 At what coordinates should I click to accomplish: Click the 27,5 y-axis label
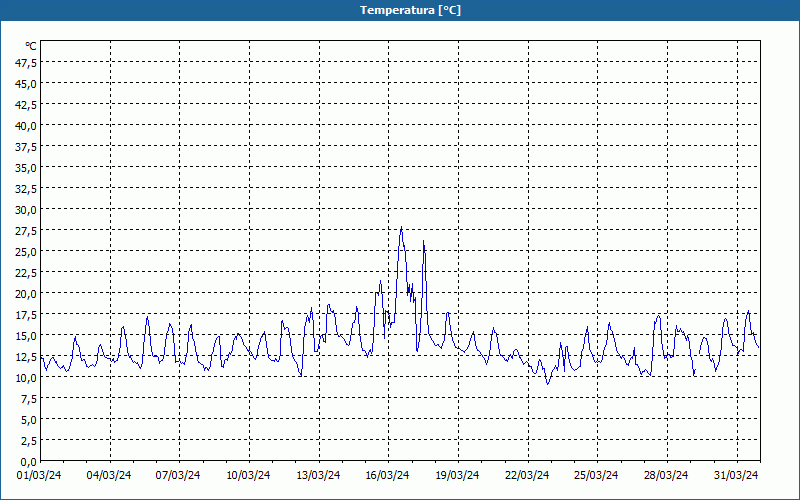(x=27, y=231)
